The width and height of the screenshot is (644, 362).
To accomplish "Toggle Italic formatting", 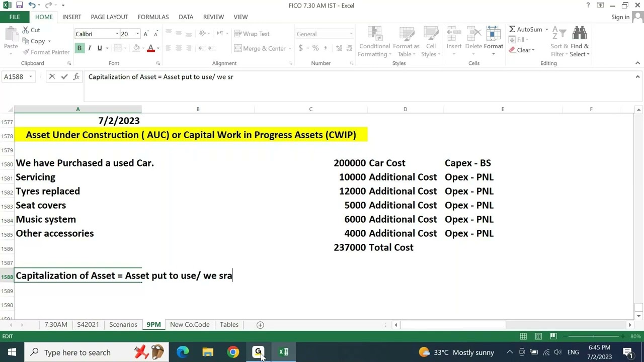I will coord(89,48).
